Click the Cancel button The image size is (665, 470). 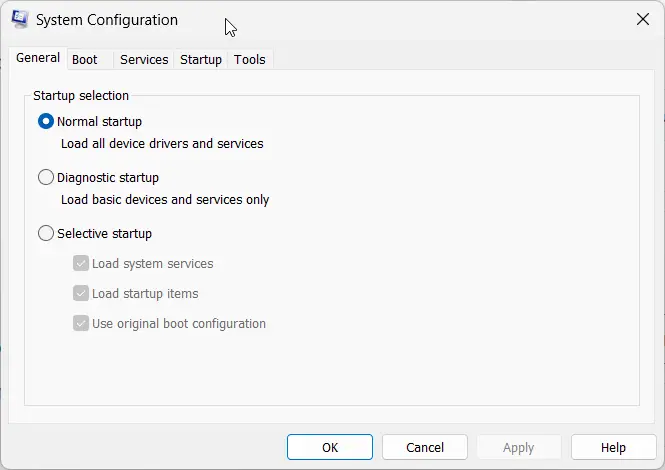(425, 447)
